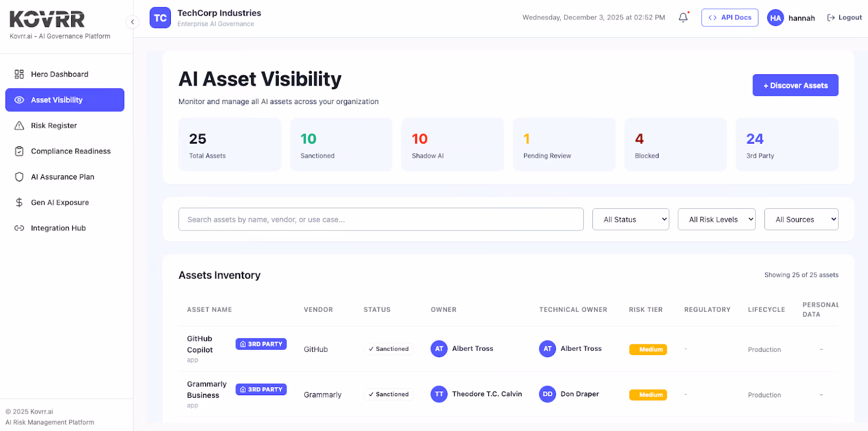Go to Asset Visibility menu item

(x=65, y=100)
